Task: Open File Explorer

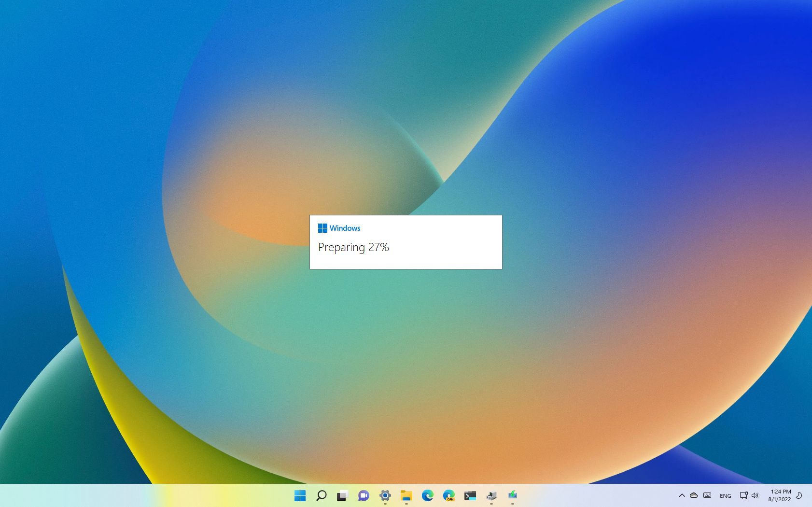Action: tap(406, 495)
